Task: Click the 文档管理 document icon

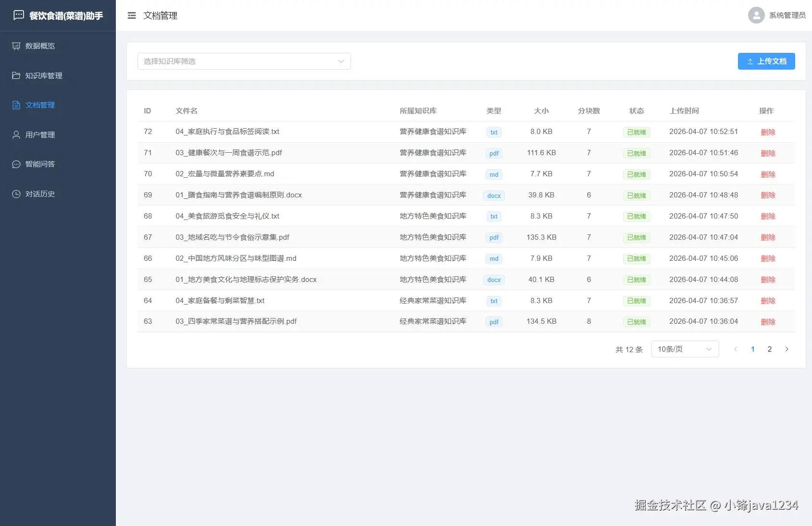Action: point(16,105)
